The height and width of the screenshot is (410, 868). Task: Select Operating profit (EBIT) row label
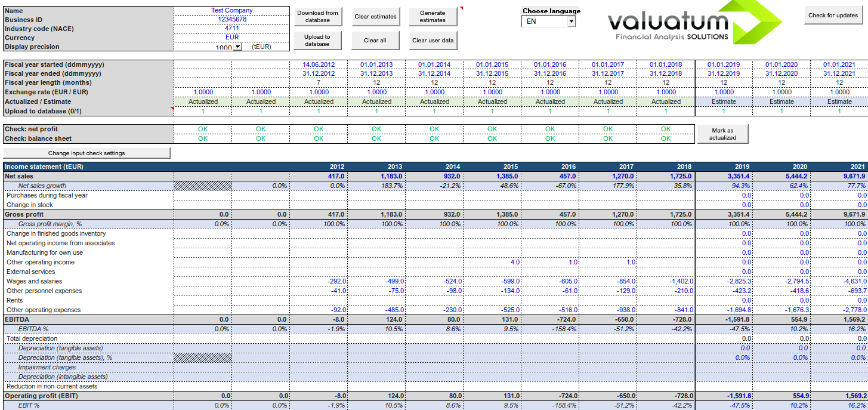(x=40, y=396)
